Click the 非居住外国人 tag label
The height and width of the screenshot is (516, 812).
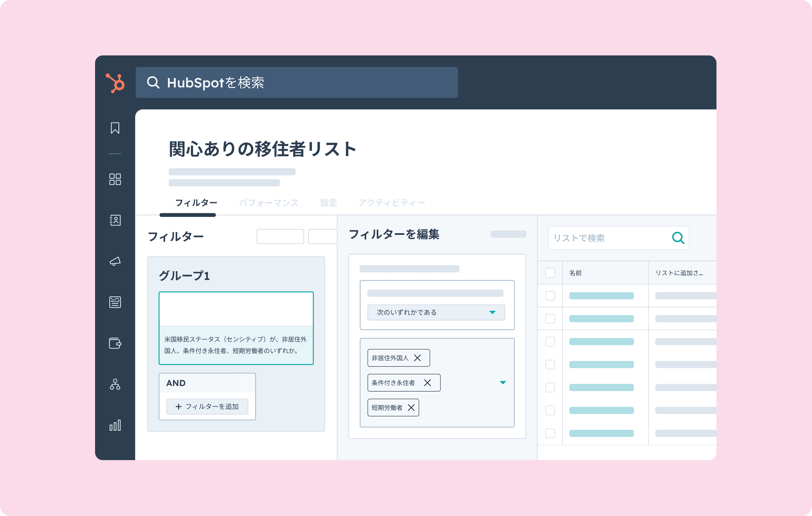click(390, 358)
